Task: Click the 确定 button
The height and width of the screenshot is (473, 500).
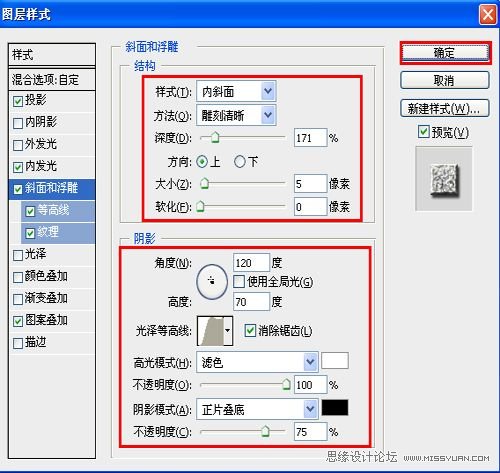Action: click(445, 53)
